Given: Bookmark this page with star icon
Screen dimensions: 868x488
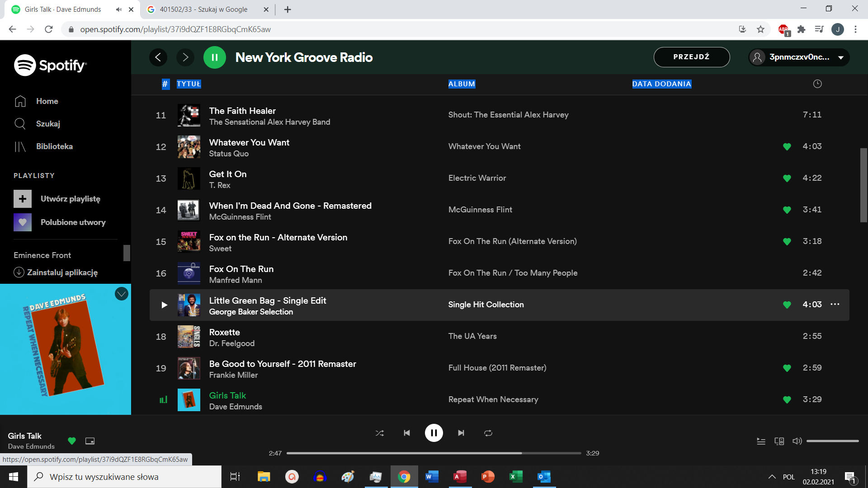Looking at the screenshot, I should click(x=761, y=29).
